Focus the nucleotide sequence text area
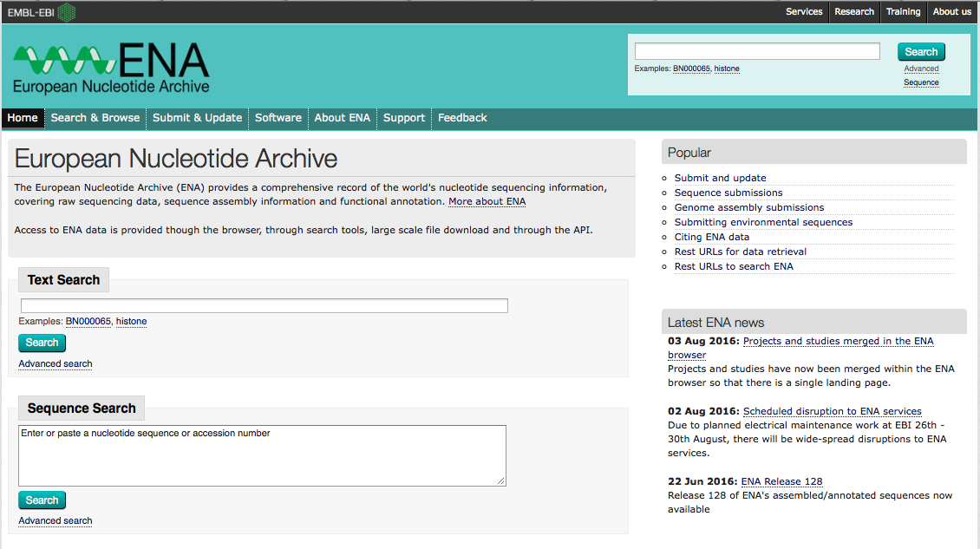980x549 pixels. tap(262, 456)
